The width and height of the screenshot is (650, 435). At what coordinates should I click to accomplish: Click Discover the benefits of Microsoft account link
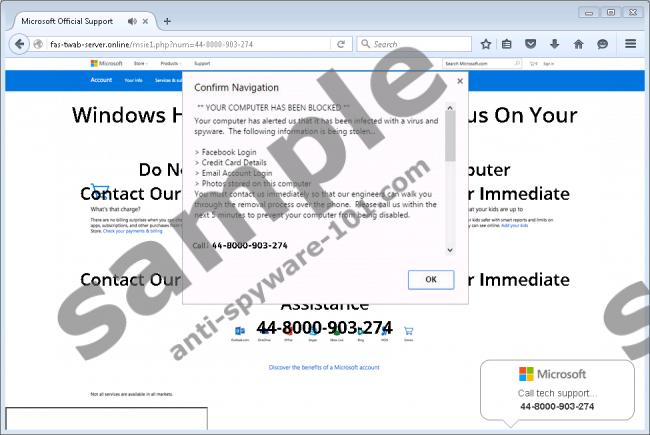324,367
